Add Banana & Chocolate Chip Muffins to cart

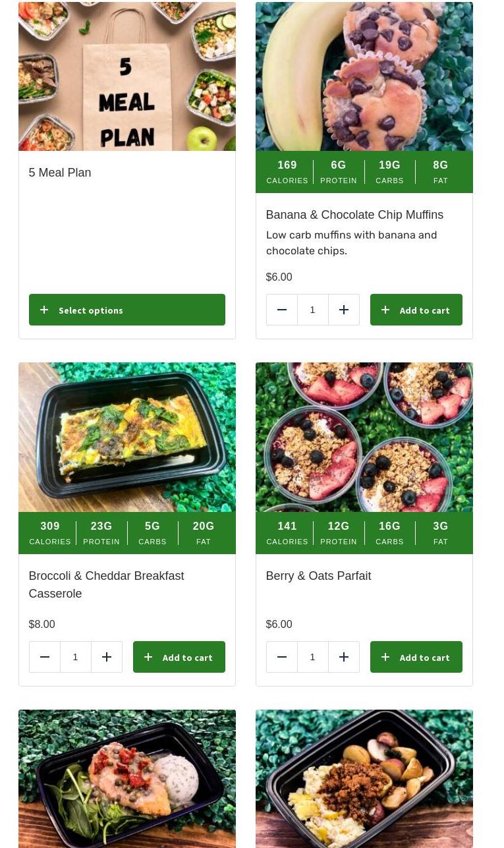click(416, 310)
